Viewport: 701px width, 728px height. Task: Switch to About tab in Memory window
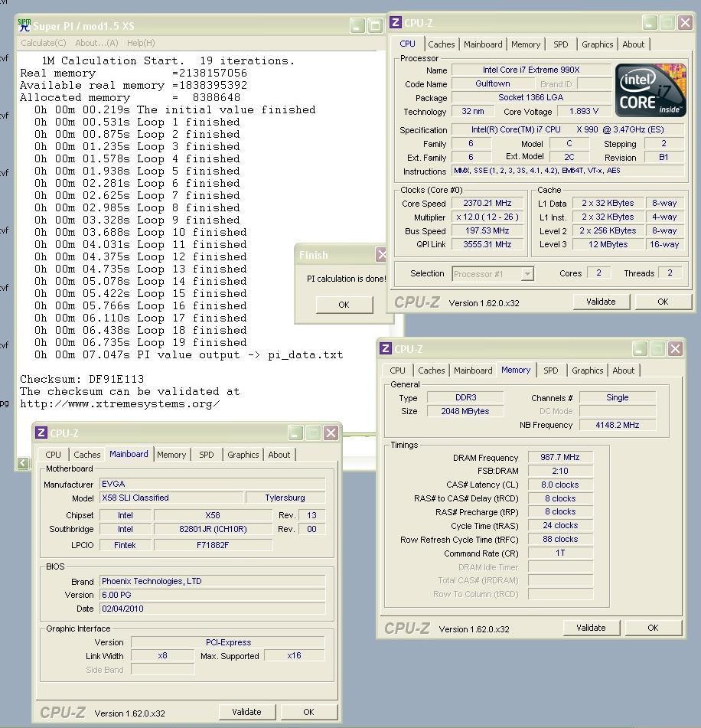[624, 371]
